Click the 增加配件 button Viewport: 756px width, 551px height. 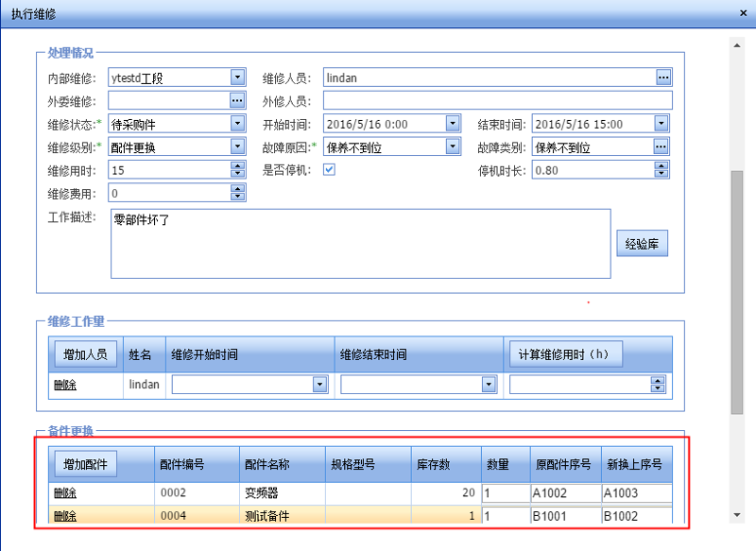(85, 464)
